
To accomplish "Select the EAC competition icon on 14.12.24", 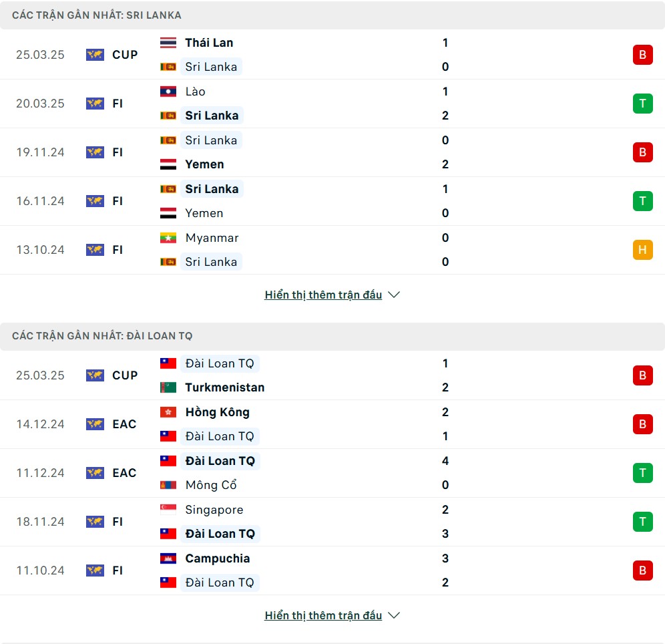I will [95, 424].
